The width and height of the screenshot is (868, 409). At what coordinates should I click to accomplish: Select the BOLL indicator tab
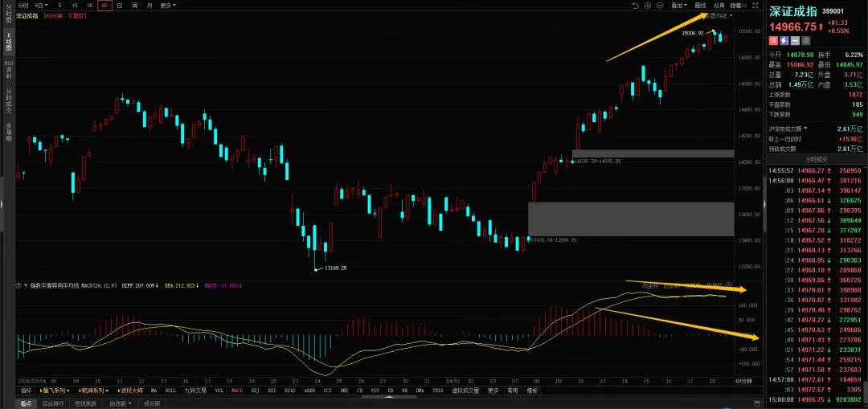coord(170,391)
